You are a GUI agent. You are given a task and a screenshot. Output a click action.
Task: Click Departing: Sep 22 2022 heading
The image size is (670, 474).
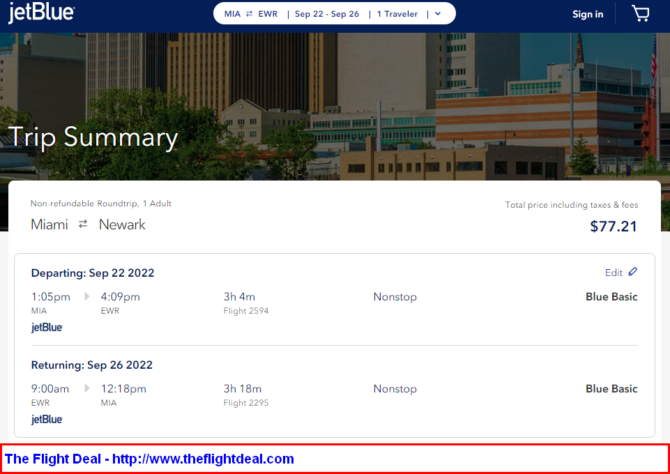point(93,273)
